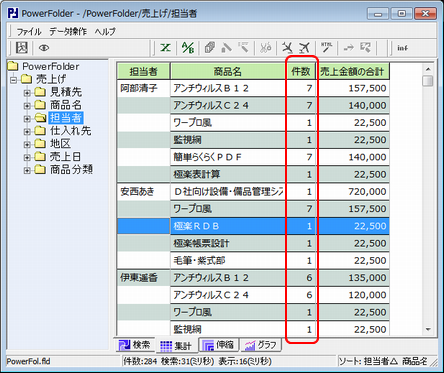This screenshot has height=373, width=444.
Task: Expand the 見積先 folder node
Action: coord(27,93)
